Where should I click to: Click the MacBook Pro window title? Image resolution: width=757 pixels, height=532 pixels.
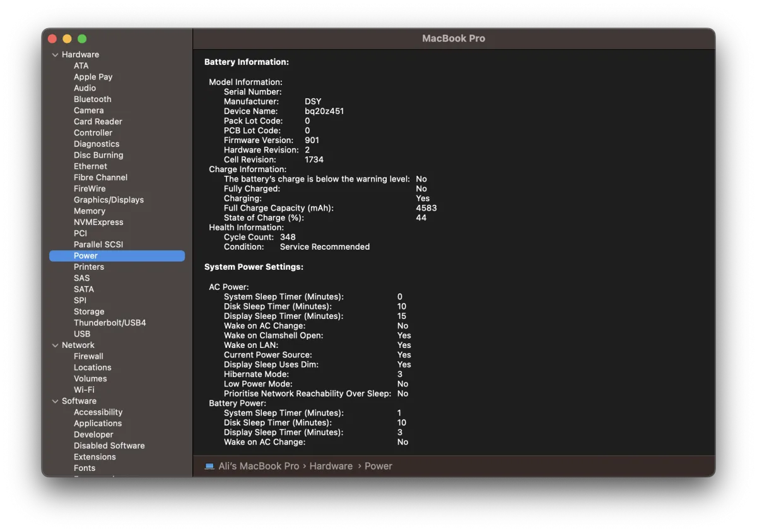(x=454, y=38)
